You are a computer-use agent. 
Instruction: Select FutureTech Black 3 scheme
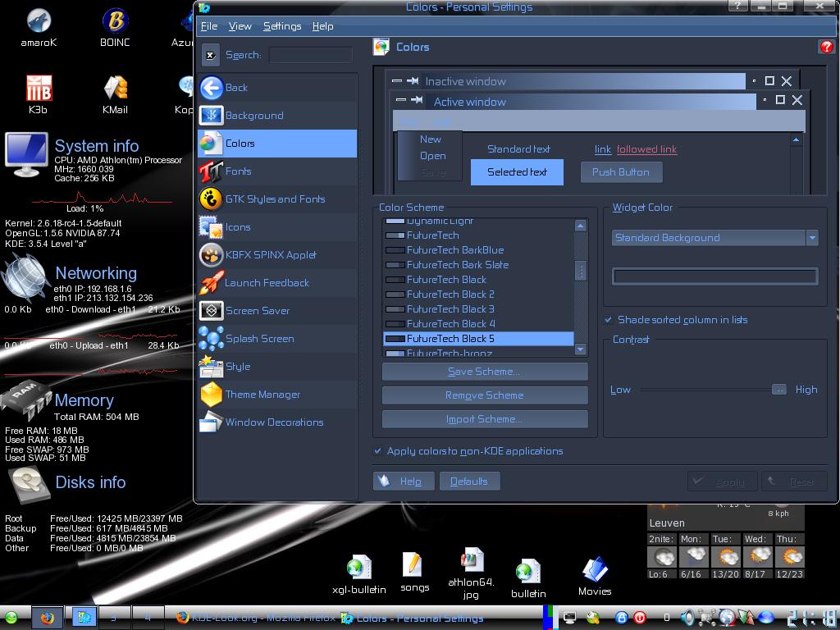pyautogui.click(x=479, y=309)
